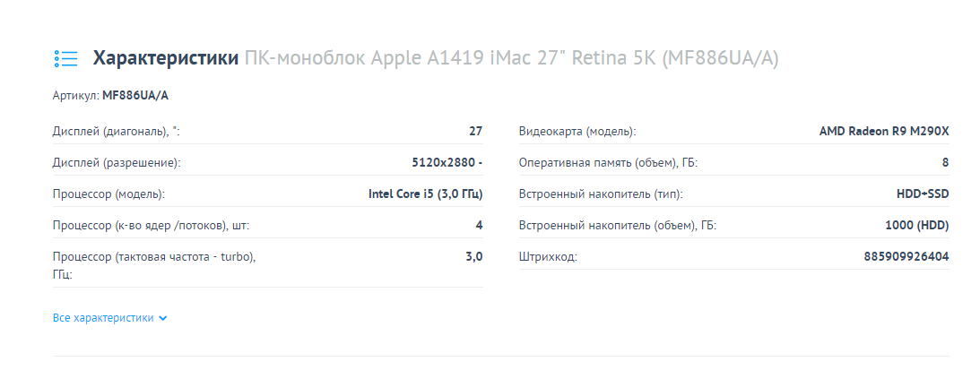Click the Видеокарта (модель) label
Image resolution: width=980 pixels, height=370 pixels.
click(577, 132)
